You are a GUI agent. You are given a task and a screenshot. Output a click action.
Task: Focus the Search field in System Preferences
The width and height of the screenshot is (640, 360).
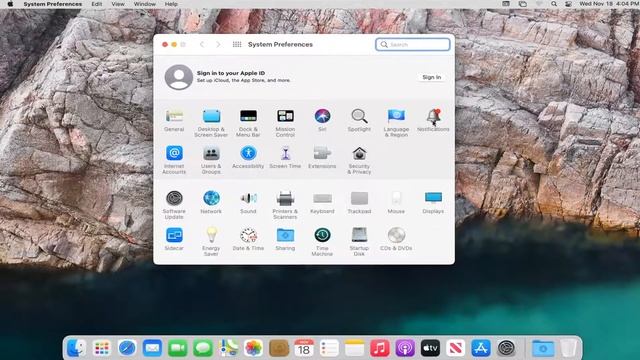click(x=413, y=44)
